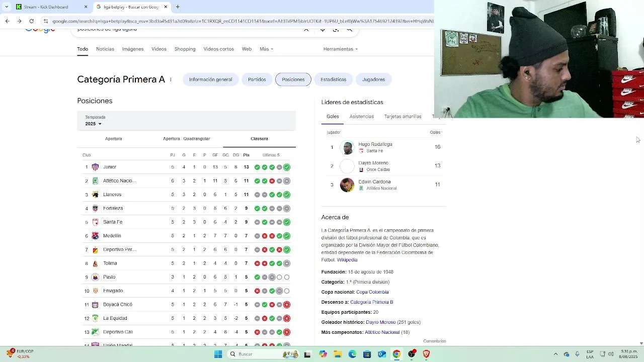The image size is (644, 362).
Task: Click the Medellín team crest icon
Action: [95, 236]
